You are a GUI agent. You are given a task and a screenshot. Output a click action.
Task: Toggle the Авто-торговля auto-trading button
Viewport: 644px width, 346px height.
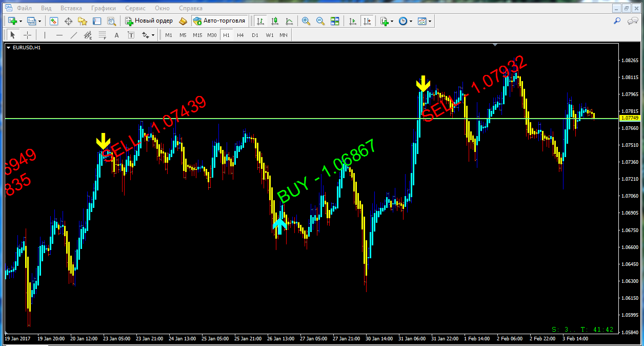coord(220,21)
